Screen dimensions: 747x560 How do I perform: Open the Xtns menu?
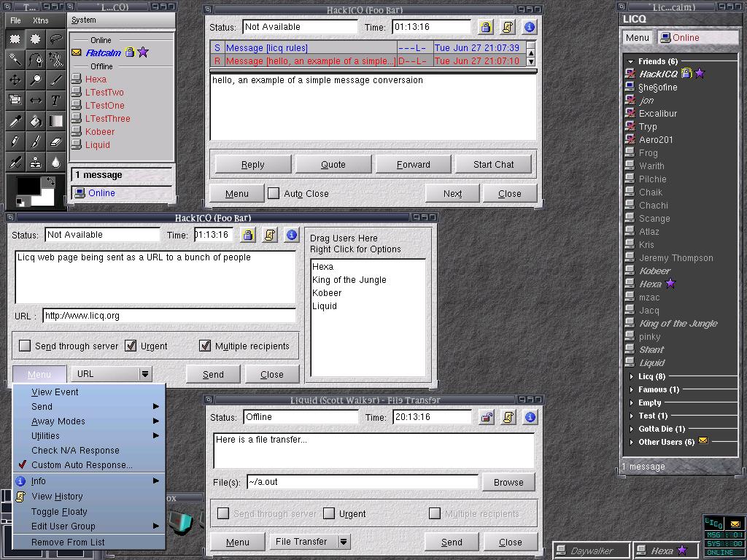[41, 20]
